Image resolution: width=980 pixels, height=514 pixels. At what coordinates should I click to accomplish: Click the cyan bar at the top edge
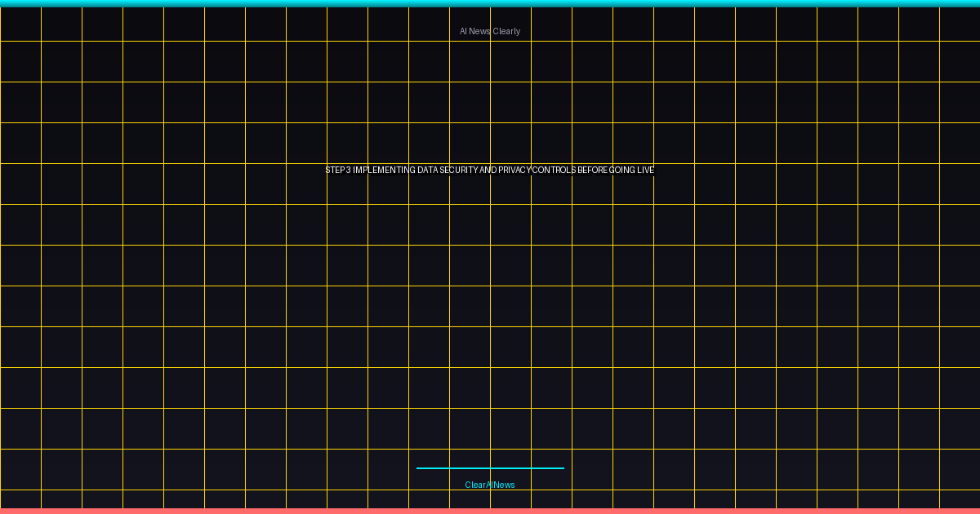point(490,3)
